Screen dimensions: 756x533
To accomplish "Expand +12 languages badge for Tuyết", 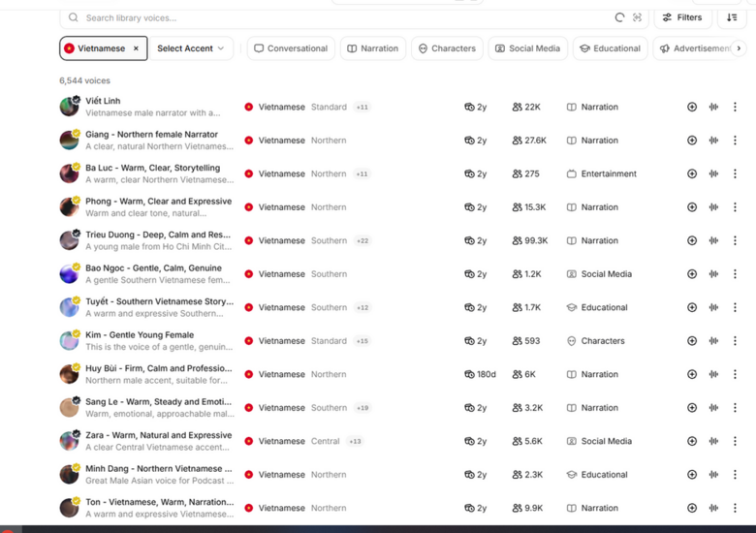I will tap(362, 307).
